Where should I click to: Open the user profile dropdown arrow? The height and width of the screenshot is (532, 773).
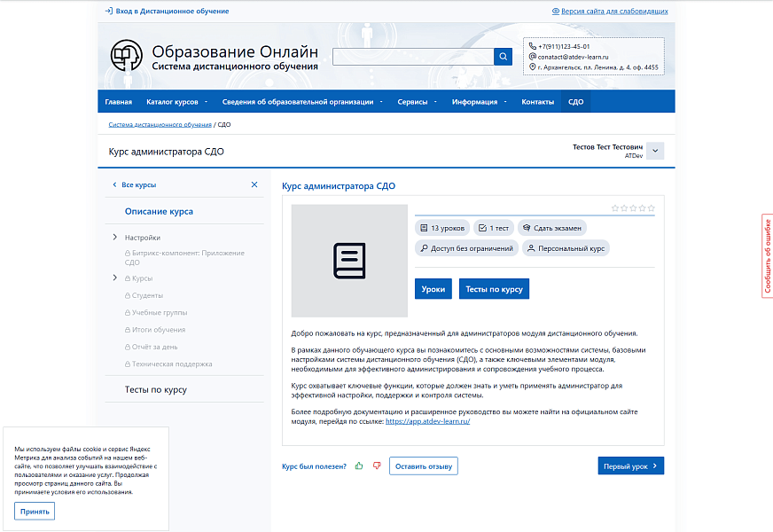[x=655, y=151]
